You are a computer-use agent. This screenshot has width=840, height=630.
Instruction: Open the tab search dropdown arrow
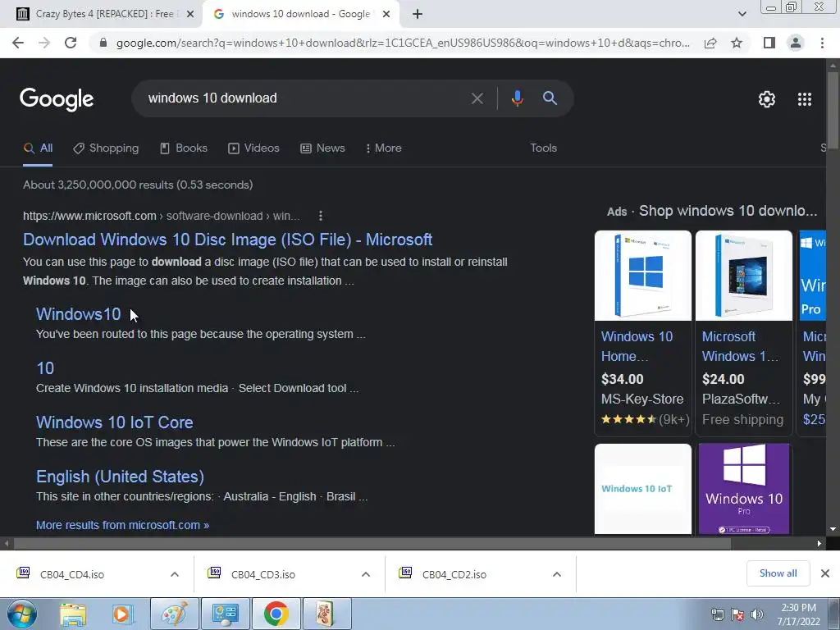coord(742,14)
